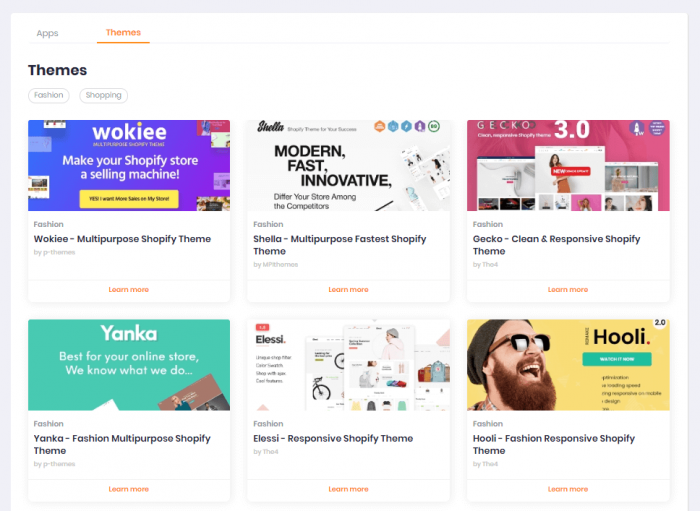
Task: Click Learn more under Wokiee theme
Action: tap(129, 290)
